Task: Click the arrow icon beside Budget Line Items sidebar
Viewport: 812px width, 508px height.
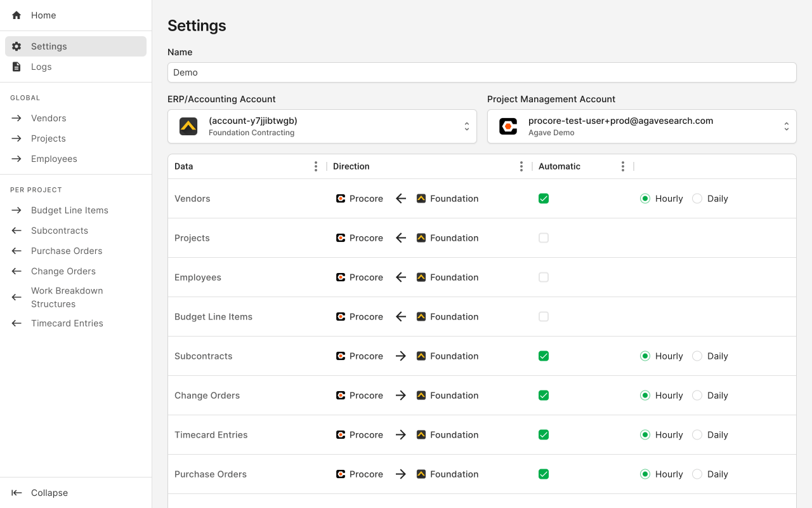Action: (16, 210)
